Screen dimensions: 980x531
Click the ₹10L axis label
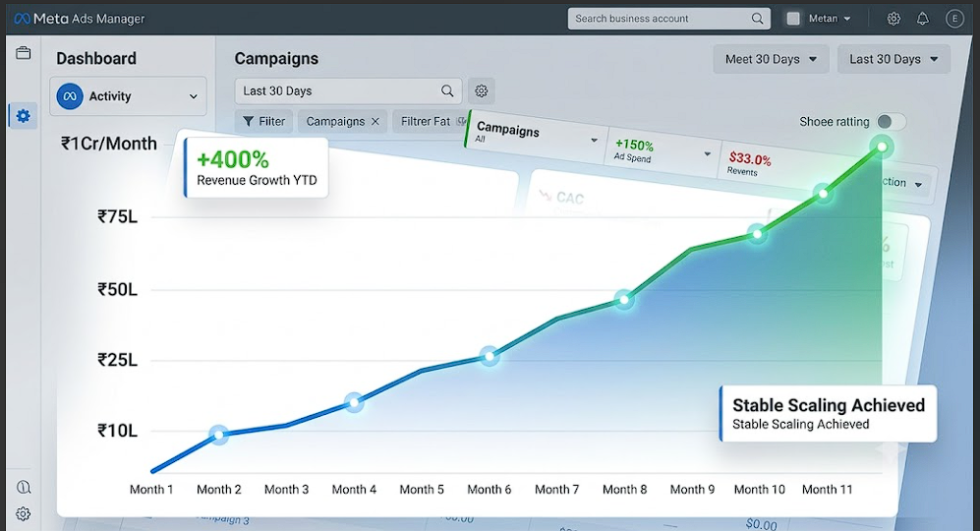click(118, 431)
